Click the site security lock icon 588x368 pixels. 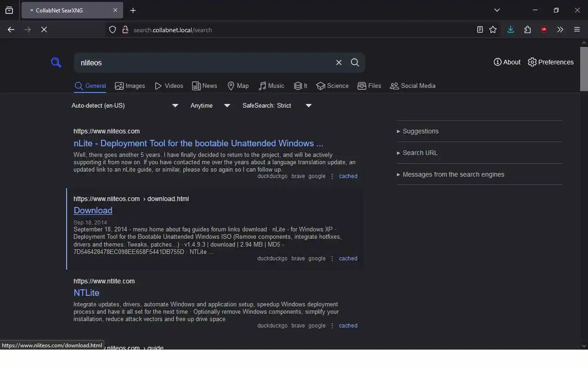point(125,30)
